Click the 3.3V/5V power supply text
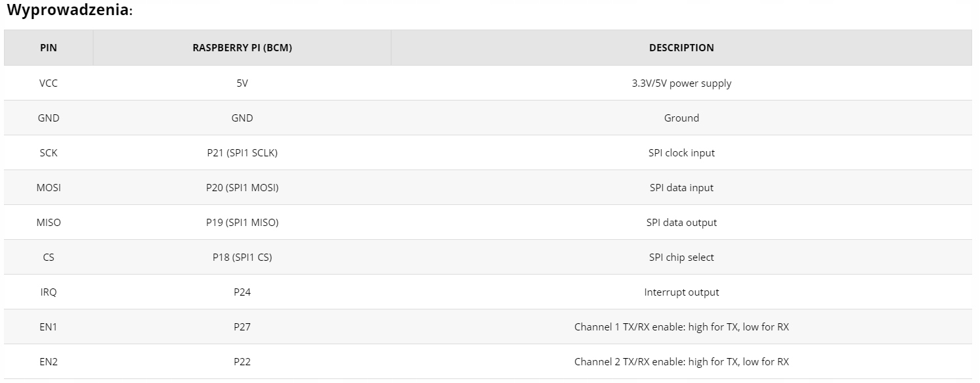 pyautogui.click(x=681, y=83)
